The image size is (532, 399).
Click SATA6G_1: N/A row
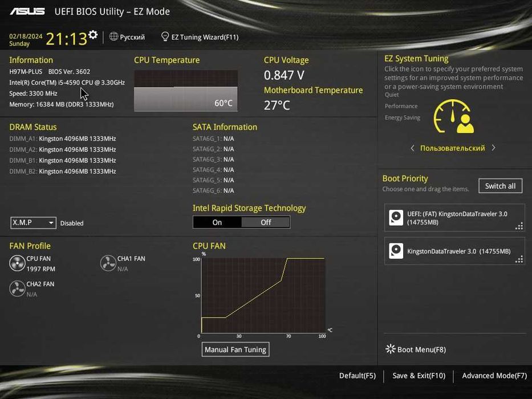(213, 139)
